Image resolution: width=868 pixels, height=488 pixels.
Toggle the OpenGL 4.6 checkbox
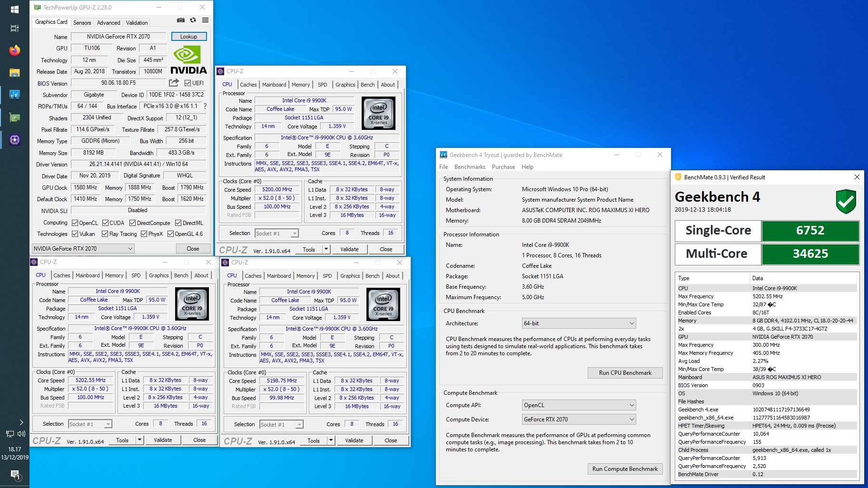[170, 234]
